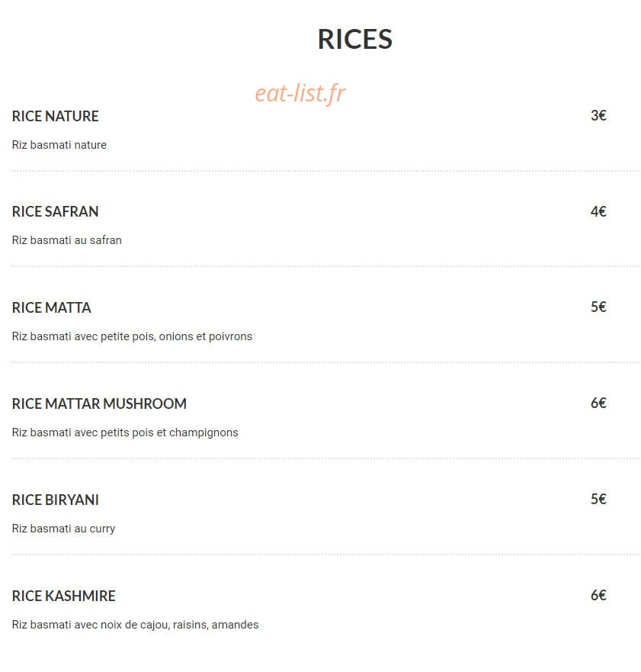This screenshot has width=641, height=672.
Task: Click the noix de cajou, raisins, amandes description
Action: (x=136, y=625)
